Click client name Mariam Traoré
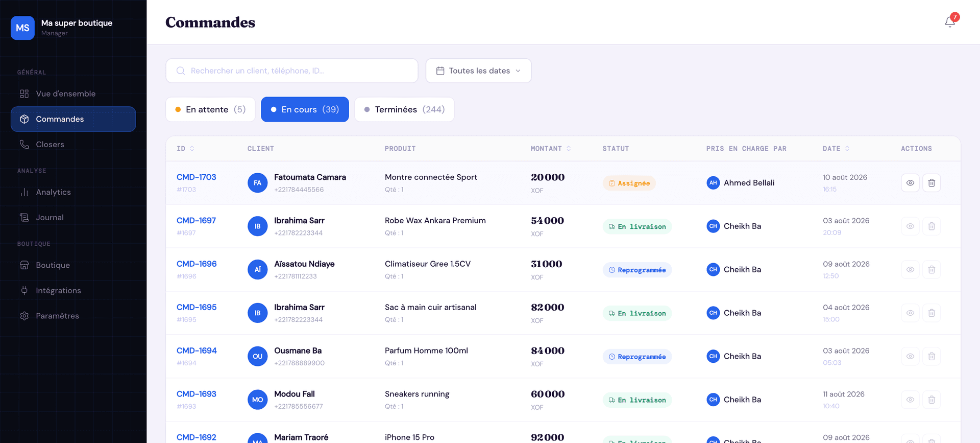 (301, 437)
